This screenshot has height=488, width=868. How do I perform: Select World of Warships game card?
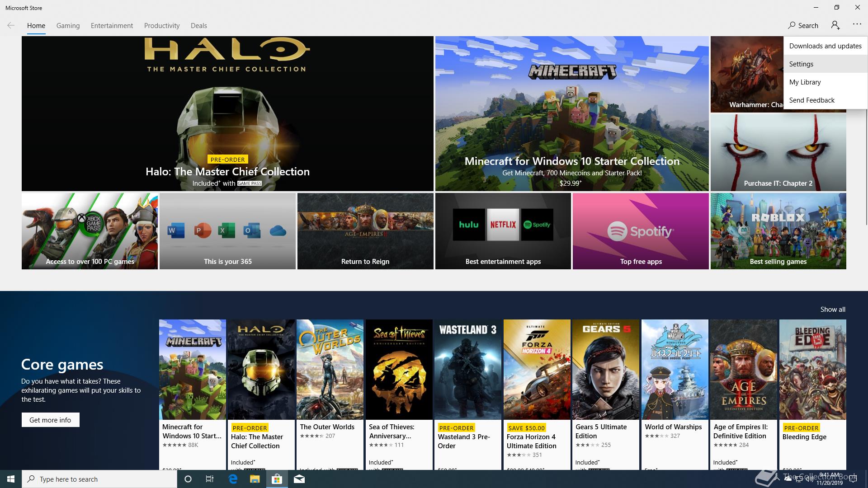coord(675,394)
